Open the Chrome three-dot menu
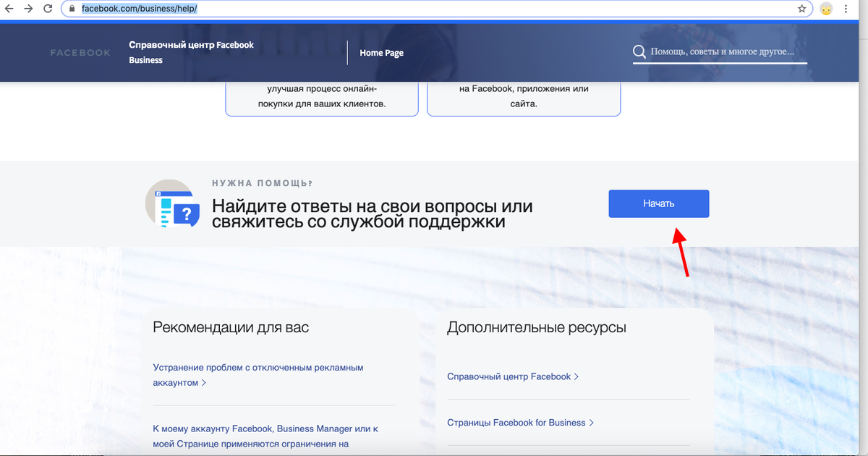The width and height of the screenshot is (868, 456). [x=846, y=9]
